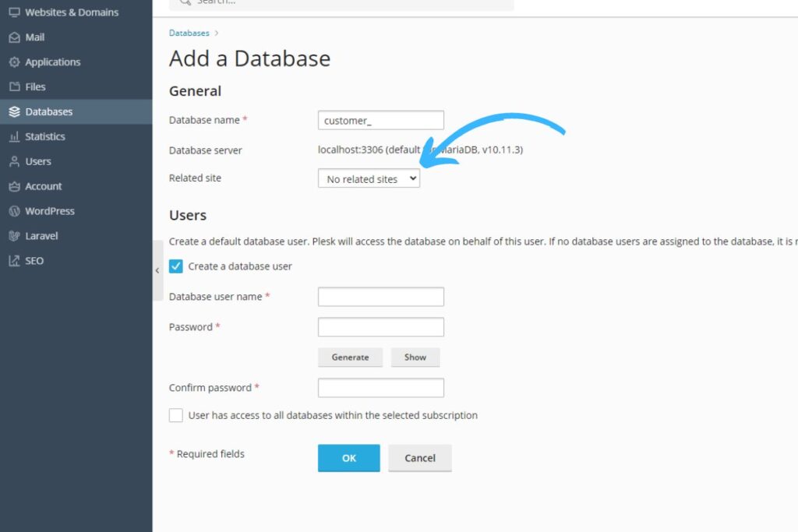Image resolution: width=798 pixels, height=532 pixels.
Task: Click the SEO chart icon
Action: (14, 261)
